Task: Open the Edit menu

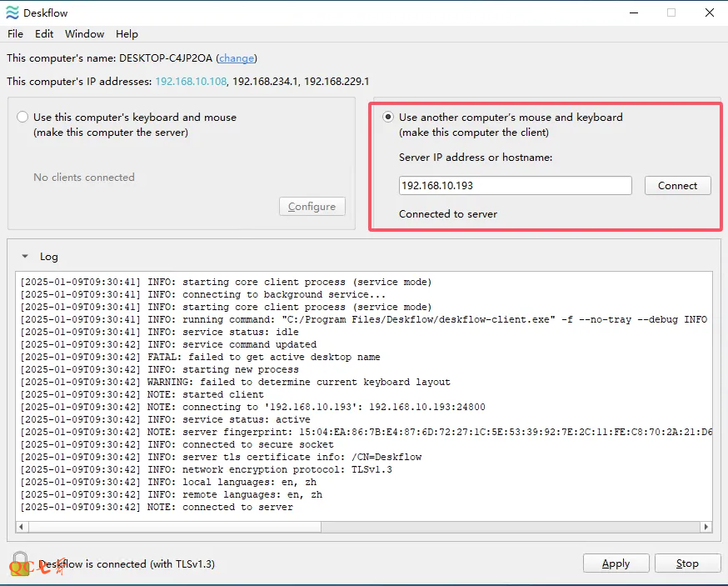Action: [44, 34]
